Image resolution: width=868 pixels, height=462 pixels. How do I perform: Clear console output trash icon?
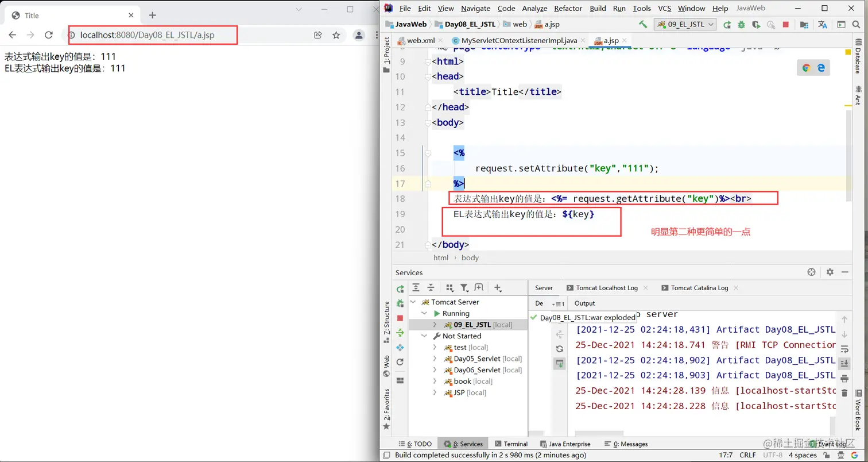pyautogui.click(x=844, y=392)
